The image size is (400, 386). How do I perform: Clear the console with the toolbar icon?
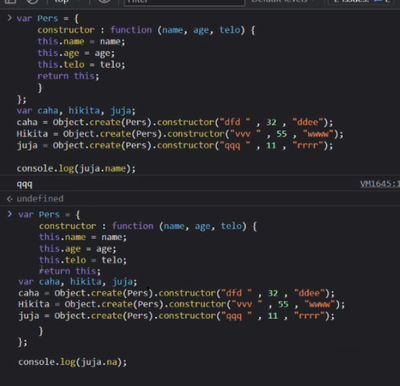[32, 1]
